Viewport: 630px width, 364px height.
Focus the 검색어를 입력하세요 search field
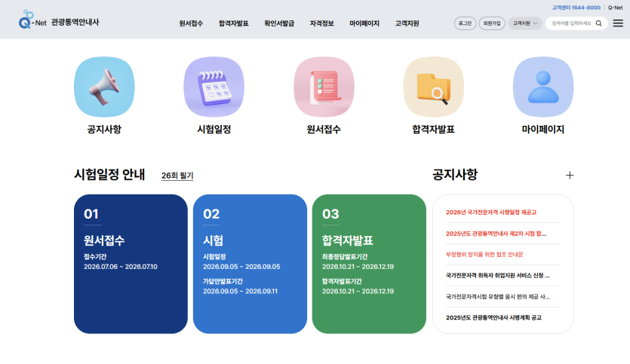click(x=570, y=23)
